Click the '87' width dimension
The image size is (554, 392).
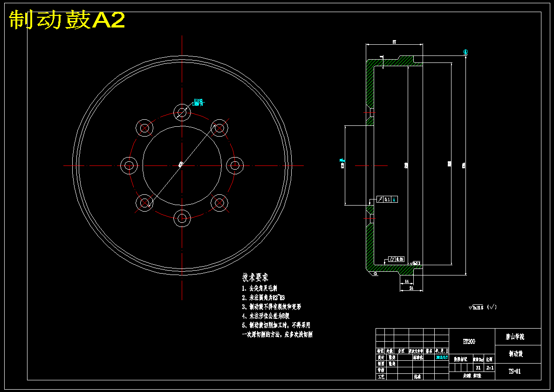click(x=394, y=42)
